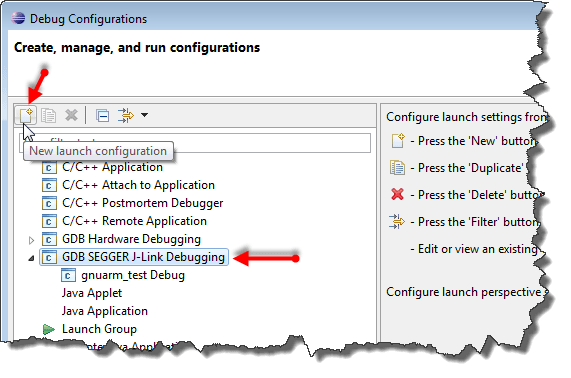Select C/C++ Application in the tree

[112, 167]
